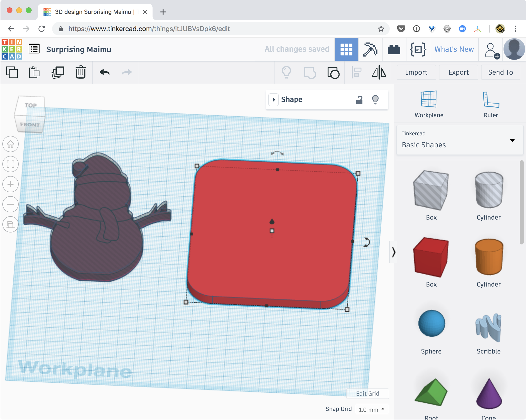Screen dimensions: 526x420
Task: Switch to the Blocks editing mode
Action: 394,49
